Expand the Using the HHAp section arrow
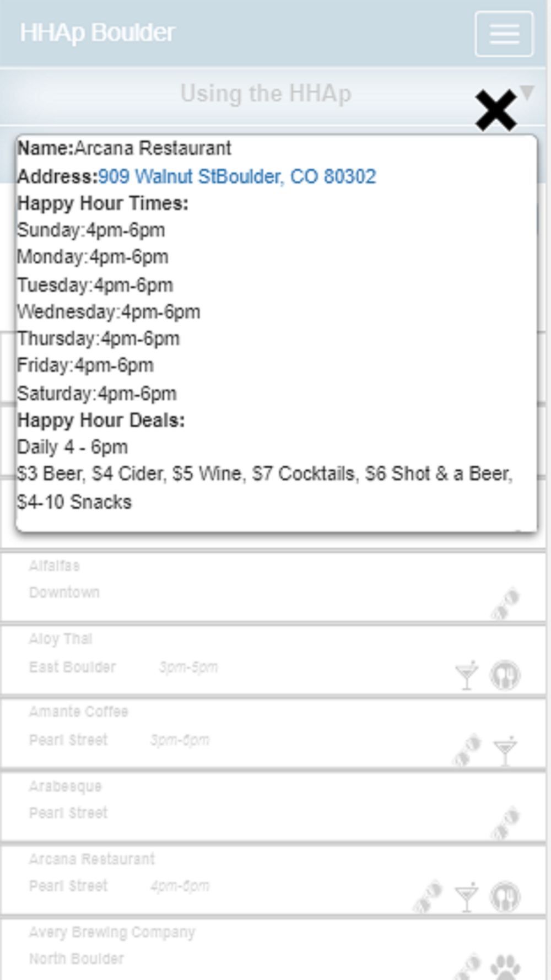 [x=527, y=92]
